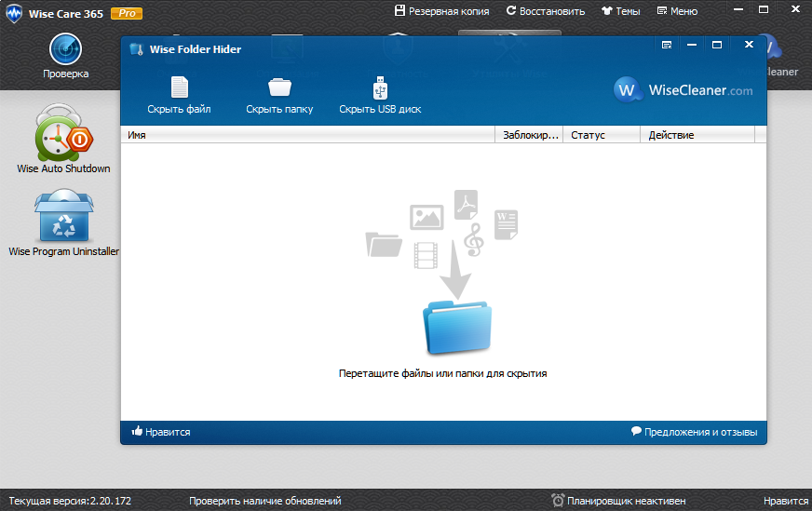Viewport: 812px width, 511px height.
Task: Click the blue drop folder icon
Action: point(457,328)
